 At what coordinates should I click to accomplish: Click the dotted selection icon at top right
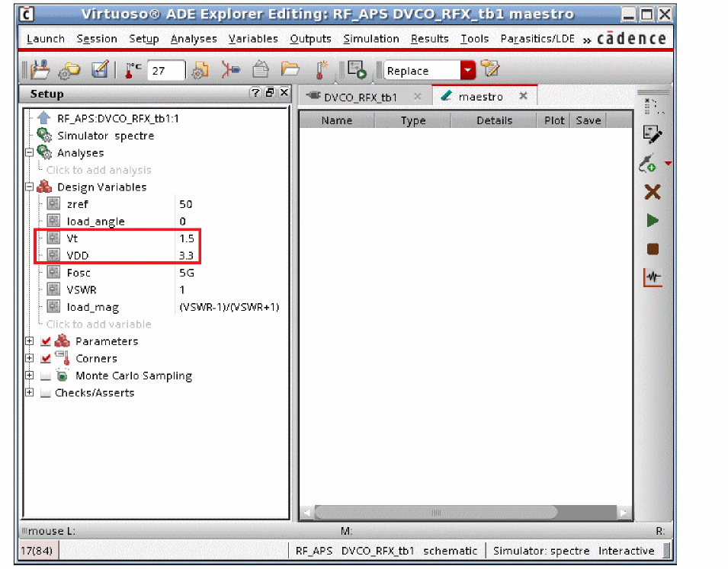coord(654,107)
